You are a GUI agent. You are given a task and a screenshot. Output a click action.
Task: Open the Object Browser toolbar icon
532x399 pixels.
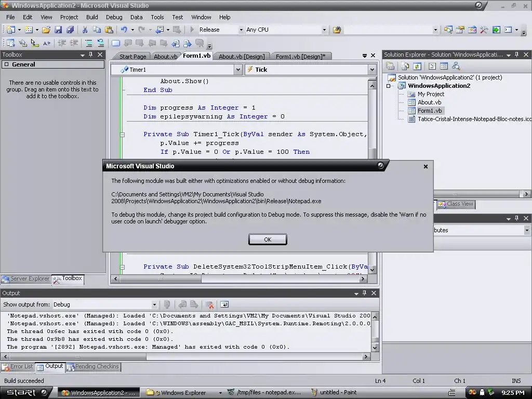tap(472, 30)
